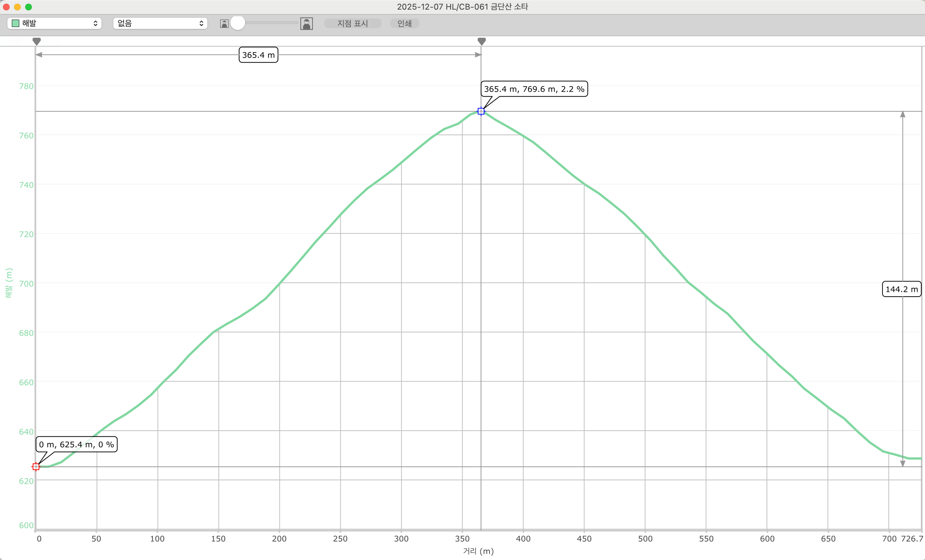Minimize the window with the yellow button
The image size is (925, 560).
pos(17,7)
